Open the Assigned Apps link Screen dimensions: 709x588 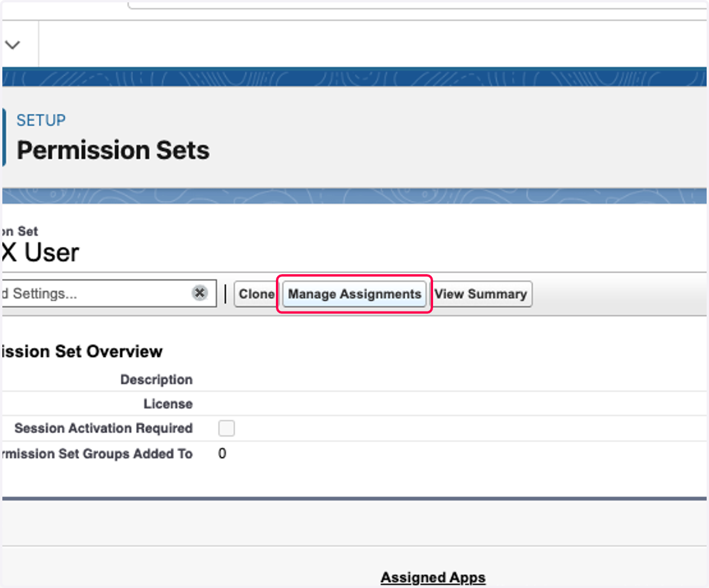(433, 577)
